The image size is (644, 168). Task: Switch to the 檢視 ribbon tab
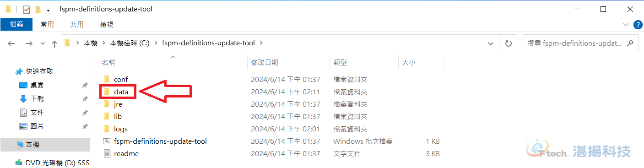click(107, 24)
